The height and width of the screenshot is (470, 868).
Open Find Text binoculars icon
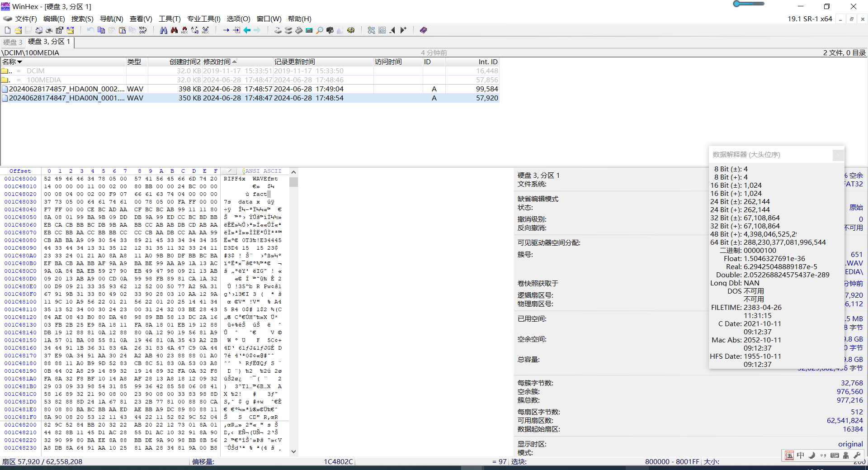[164, 30]
